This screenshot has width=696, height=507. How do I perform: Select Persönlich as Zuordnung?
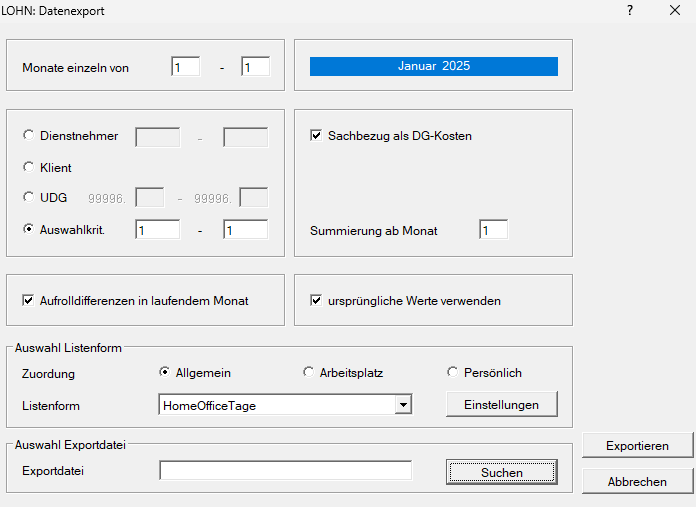click(453, 373)
